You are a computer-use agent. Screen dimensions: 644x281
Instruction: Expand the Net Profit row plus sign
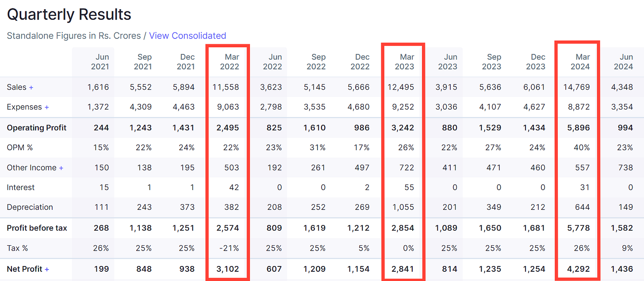tap(47, 269)
